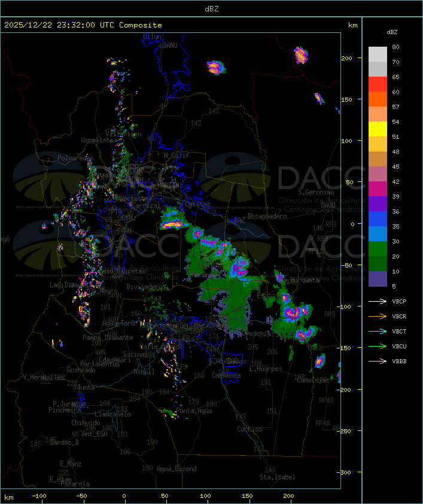Click the 'Polvaredas' map label
423x504 pixels.
point(75,158)
